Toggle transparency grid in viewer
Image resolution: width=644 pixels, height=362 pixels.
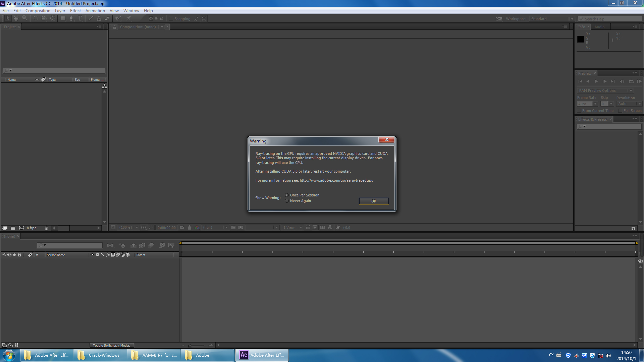pyautogui.click(x=240, y=228)
